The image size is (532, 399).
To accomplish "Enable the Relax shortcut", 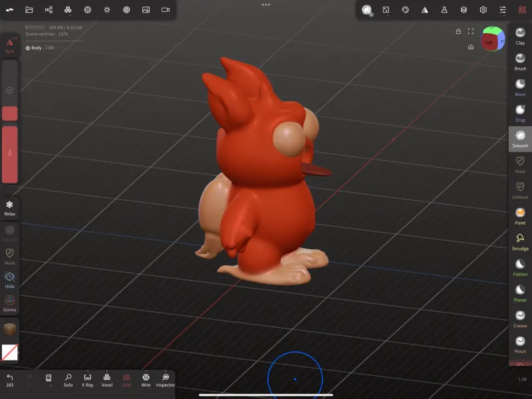I will tap(9, 208).
